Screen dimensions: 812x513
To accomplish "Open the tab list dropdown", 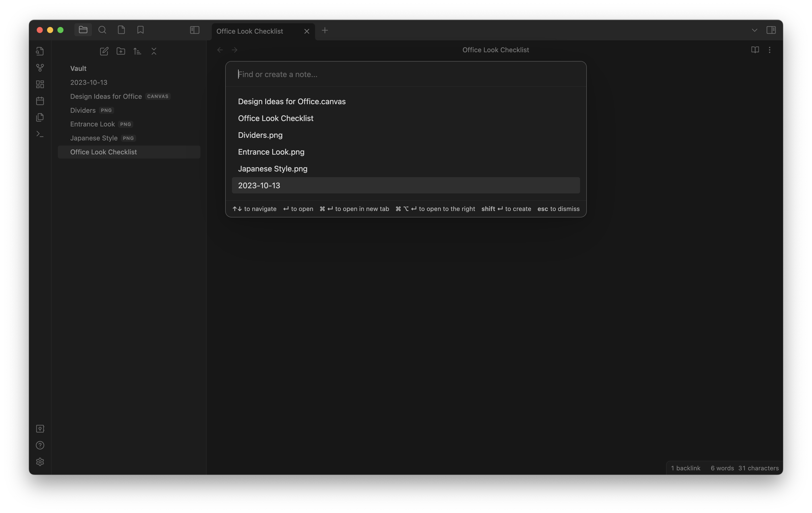I will [x=754, y=30].
